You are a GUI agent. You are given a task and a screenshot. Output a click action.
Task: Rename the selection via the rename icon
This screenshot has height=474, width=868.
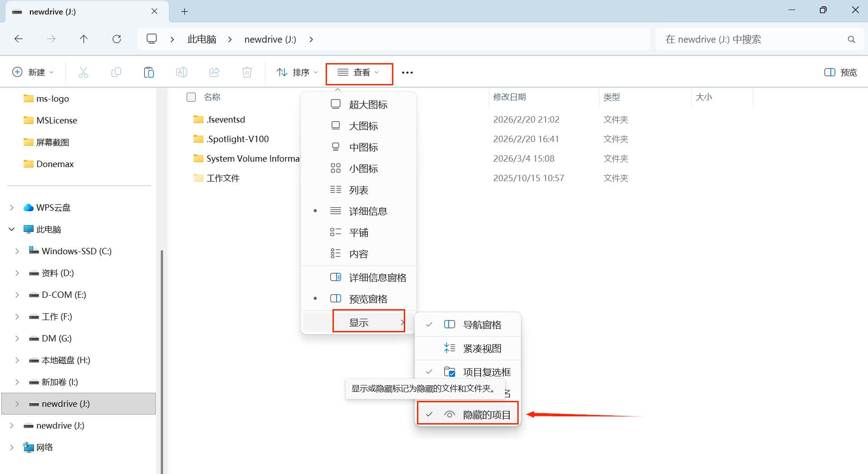(x=181, y=72)
